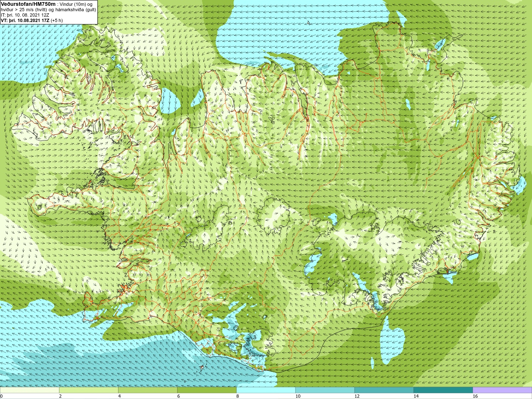Pick the light cyan 8–10 m/s legend swatch
The image size is (532, 399).
click(266, 390)
